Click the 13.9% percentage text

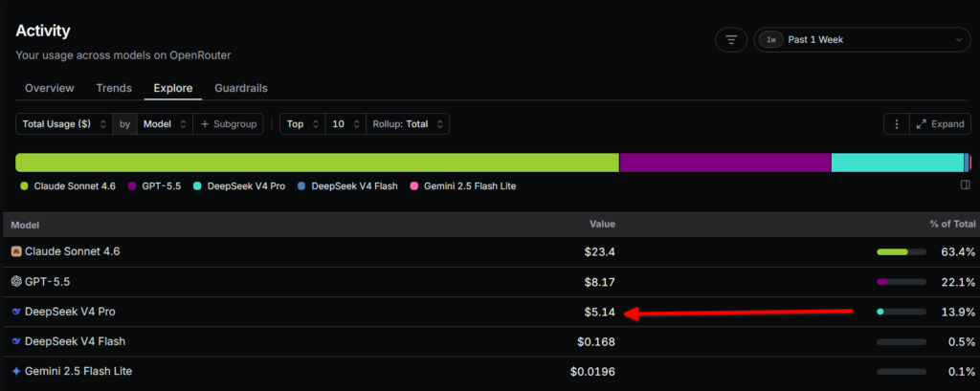pos(958,312)
